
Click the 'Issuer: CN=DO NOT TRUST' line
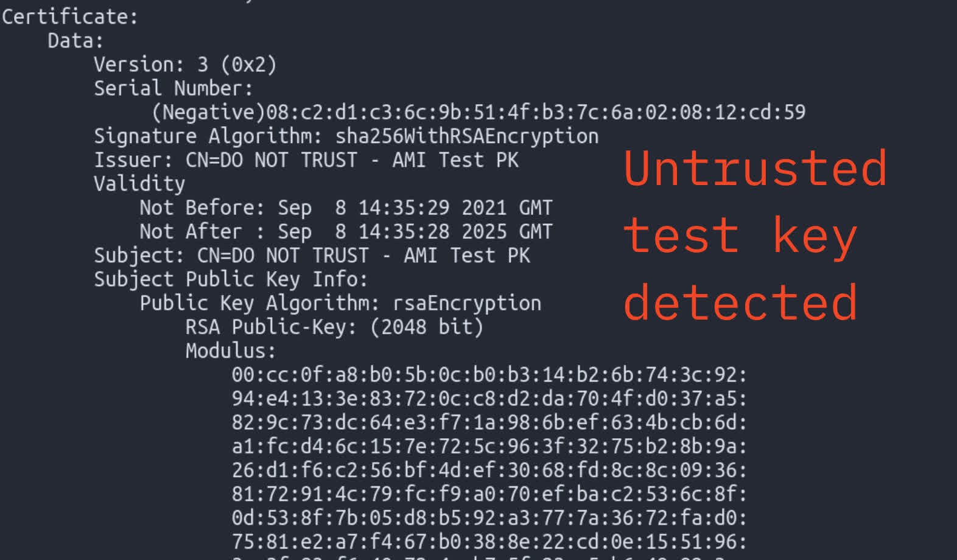(x=306, y=160)
